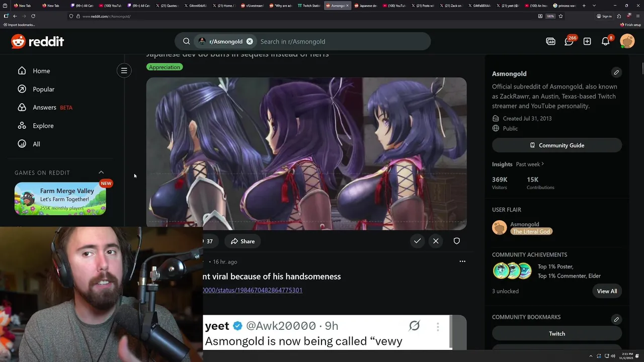Edit the Asmongold community details pencil icon
The height and width of the screenshot is (362, 644).
tap(616, 72)
